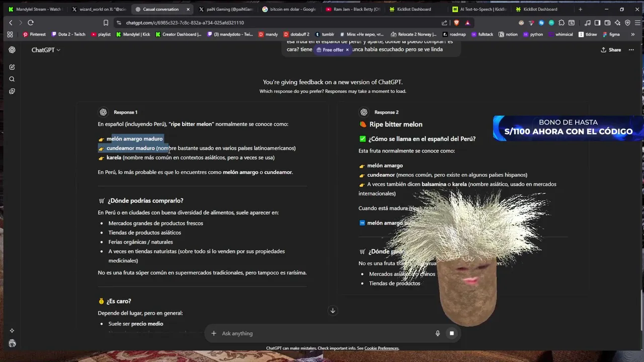Open the notion bookmark

coord(508,34)
